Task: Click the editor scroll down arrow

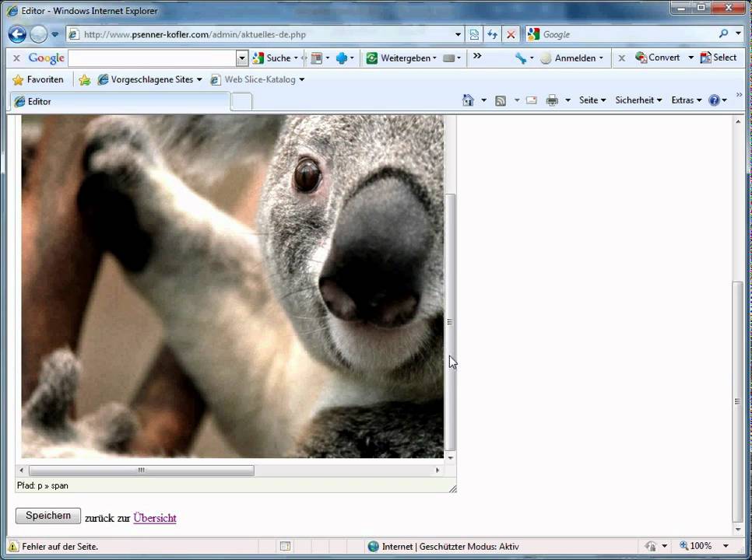Action: (450, 458)
